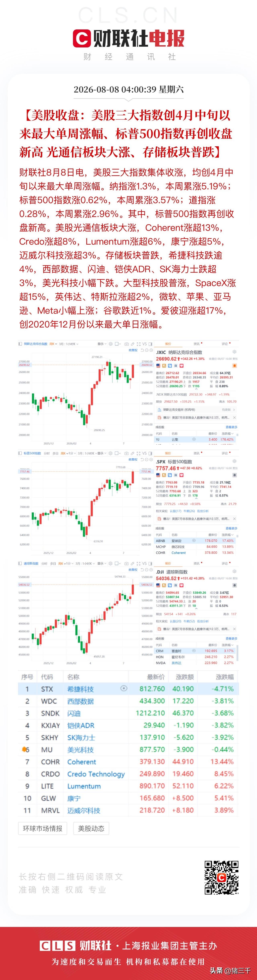
Task: Click screenshot camera icon in S&P 500 chart toolbar
Action: pos(127,453)
